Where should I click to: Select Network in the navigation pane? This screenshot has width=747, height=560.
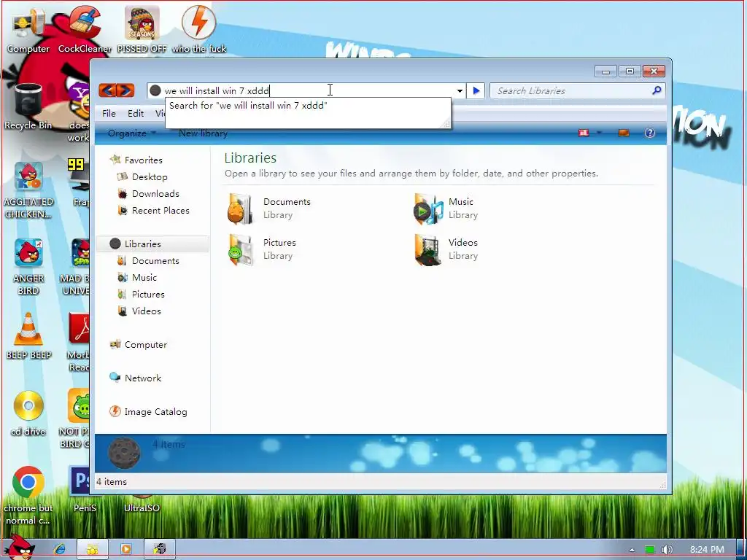click(x=142, y=378)
